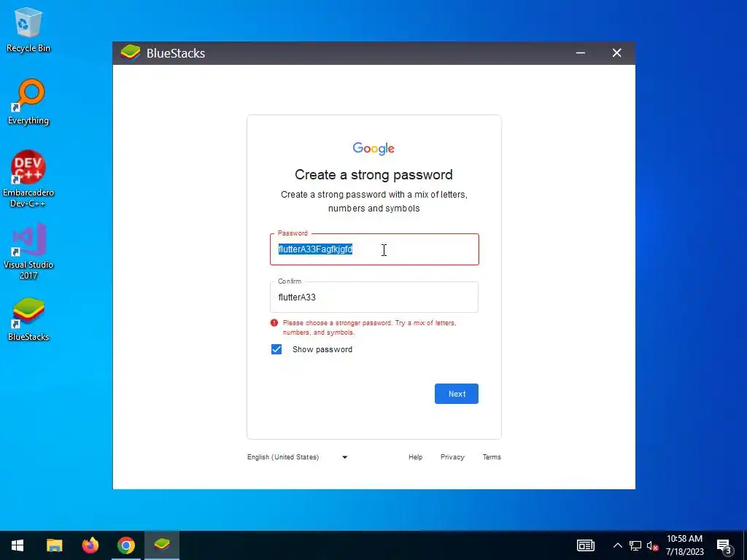
Task: Open the Everything search desktop shortcut
Action: [28, 102]
